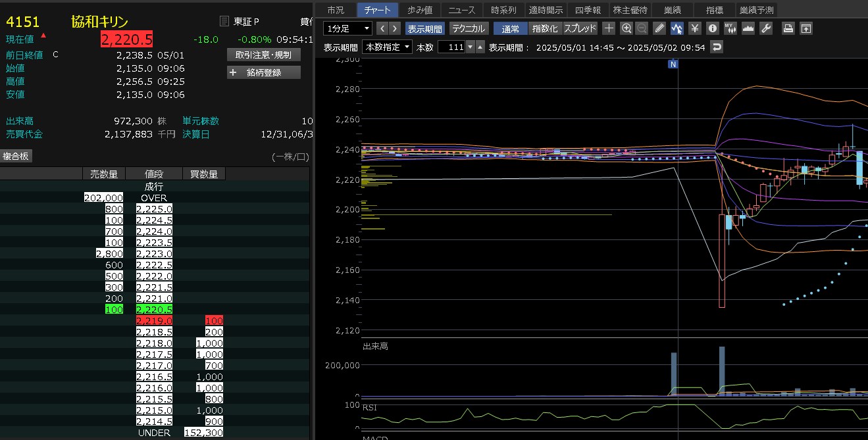Pop out chart with window export icon
The image size is (868, 440).
pyautogui.click(x=805, y=28)
